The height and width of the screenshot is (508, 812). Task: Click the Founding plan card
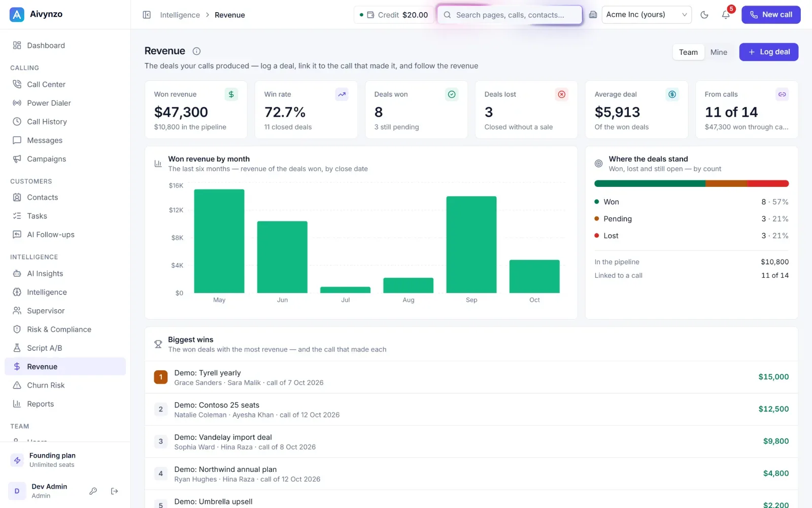65,460
